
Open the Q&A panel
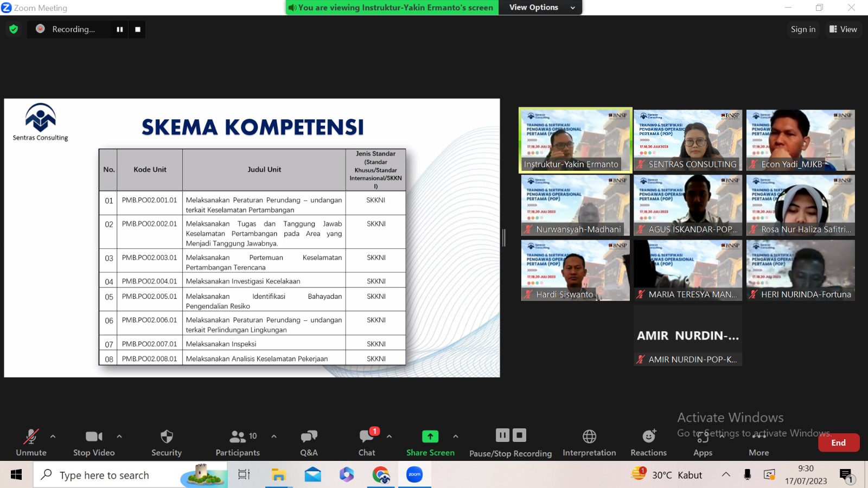pos(308,436)
